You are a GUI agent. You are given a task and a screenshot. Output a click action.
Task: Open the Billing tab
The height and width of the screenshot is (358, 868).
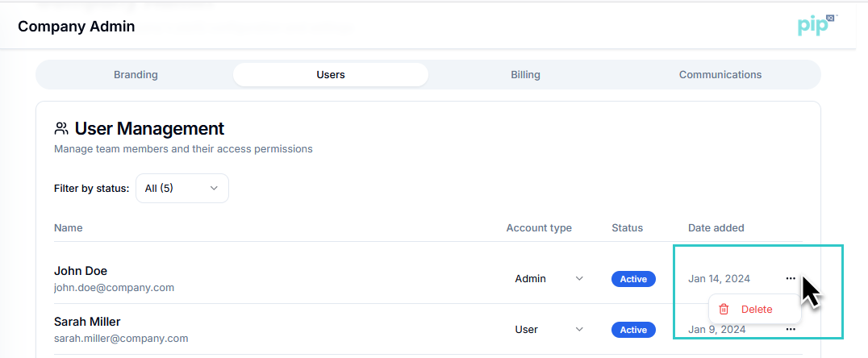click(x=525, y=75)
